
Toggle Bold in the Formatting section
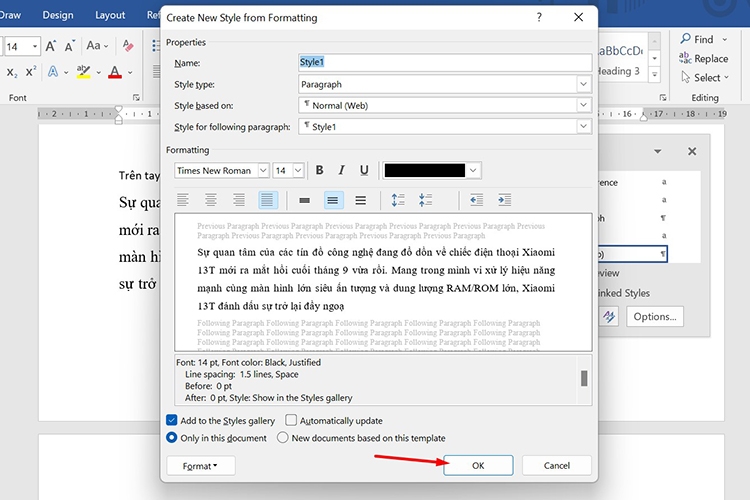tap(320, 170)
